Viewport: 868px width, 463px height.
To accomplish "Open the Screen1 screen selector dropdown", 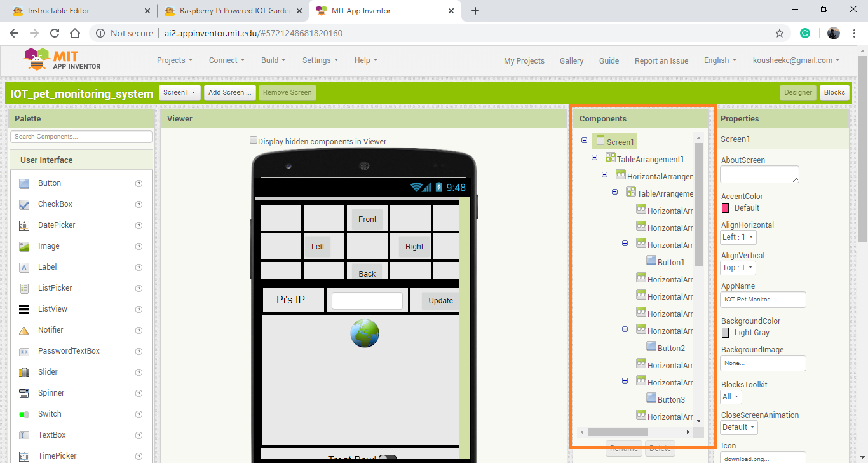I will (x=180, y=93).
